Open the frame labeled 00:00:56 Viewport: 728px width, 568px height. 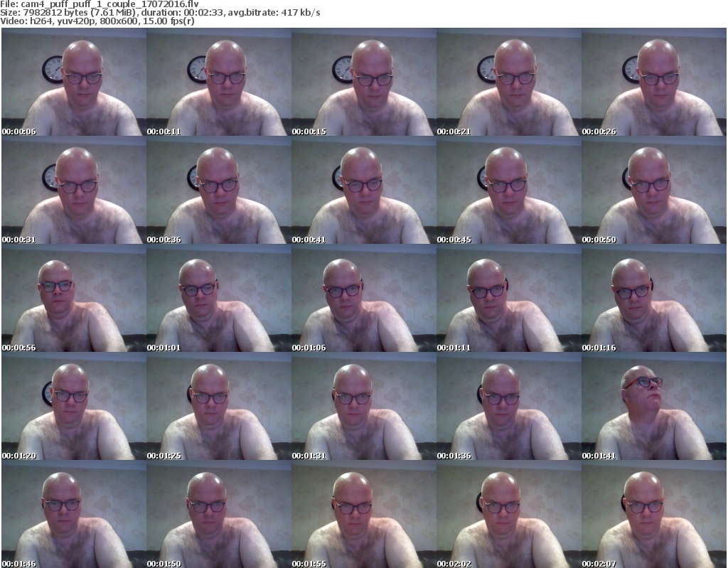coord(74,298)
